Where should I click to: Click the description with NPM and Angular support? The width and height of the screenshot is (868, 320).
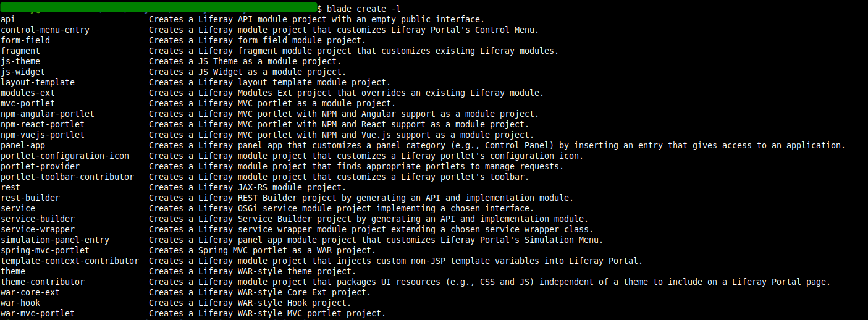click(344, 114)
